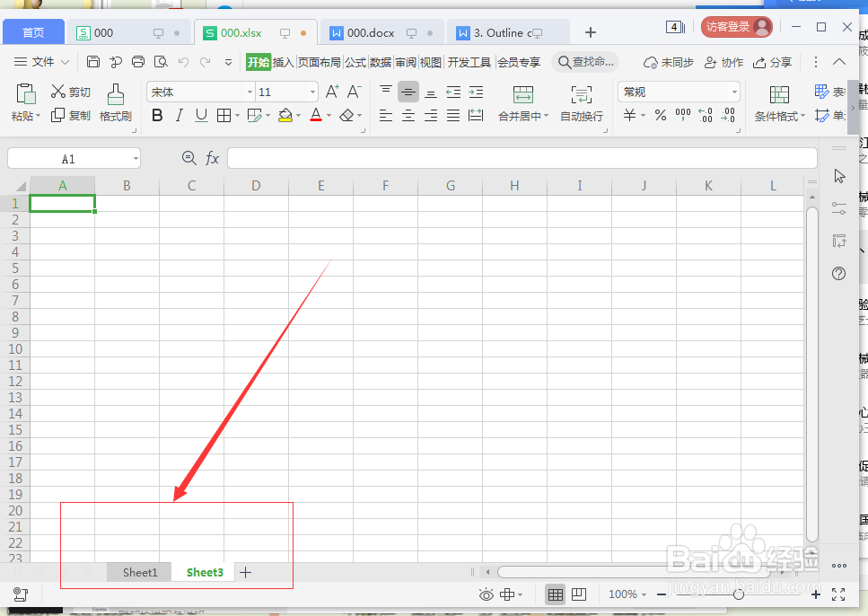The height and width of the screenshot is (616, 868).
Task: Decrease font size with A- icon
Action: pos(355,92)
